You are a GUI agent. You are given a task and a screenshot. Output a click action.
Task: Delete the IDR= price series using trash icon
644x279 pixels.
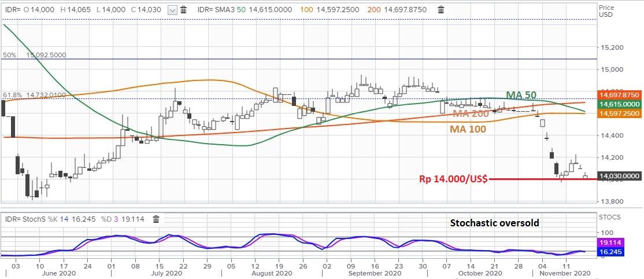[183, 10]
